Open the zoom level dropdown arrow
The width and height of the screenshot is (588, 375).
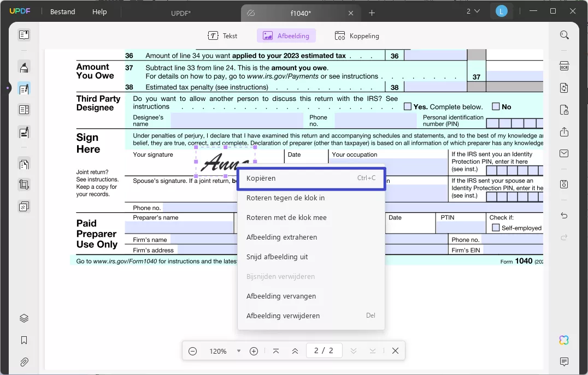238,351
